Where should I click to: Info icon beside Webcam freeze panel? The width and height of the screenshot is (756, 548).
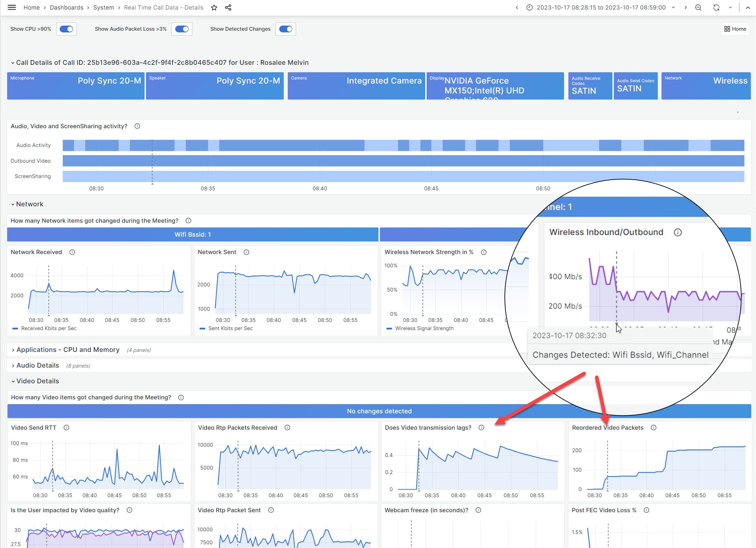(478, 510)
